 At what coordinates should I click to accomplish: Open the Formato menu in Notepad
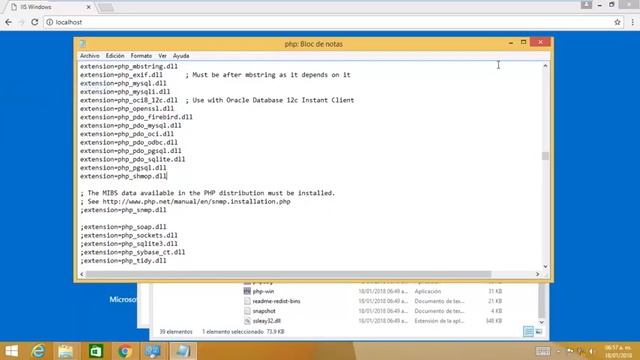(x=141, y=56)
